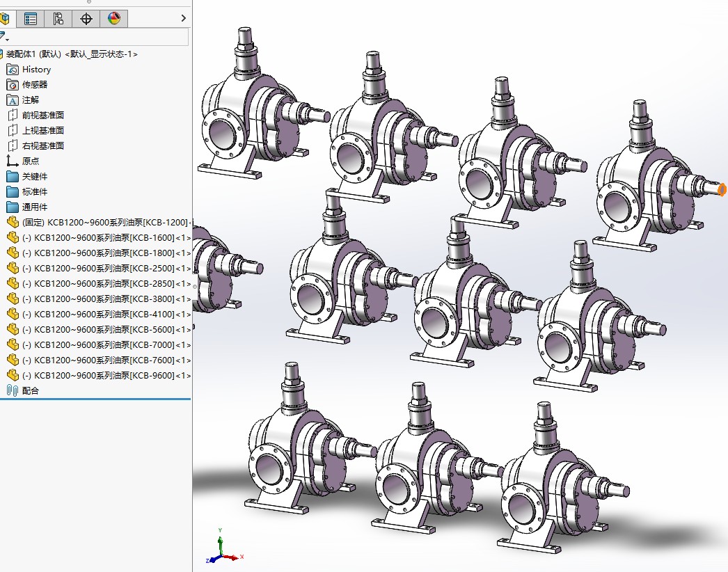The height and width of the screenshot is (572, 728).
Task: Click the 通用件 folder icon
Action: (13, 207)
